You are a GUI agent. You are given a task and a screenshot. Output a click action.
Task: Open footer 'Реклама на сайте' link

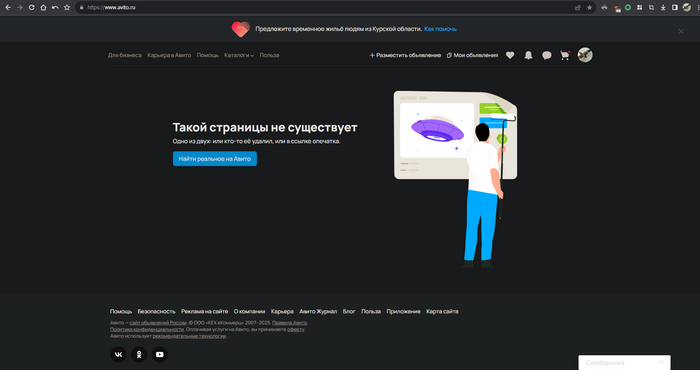point(204,312)
